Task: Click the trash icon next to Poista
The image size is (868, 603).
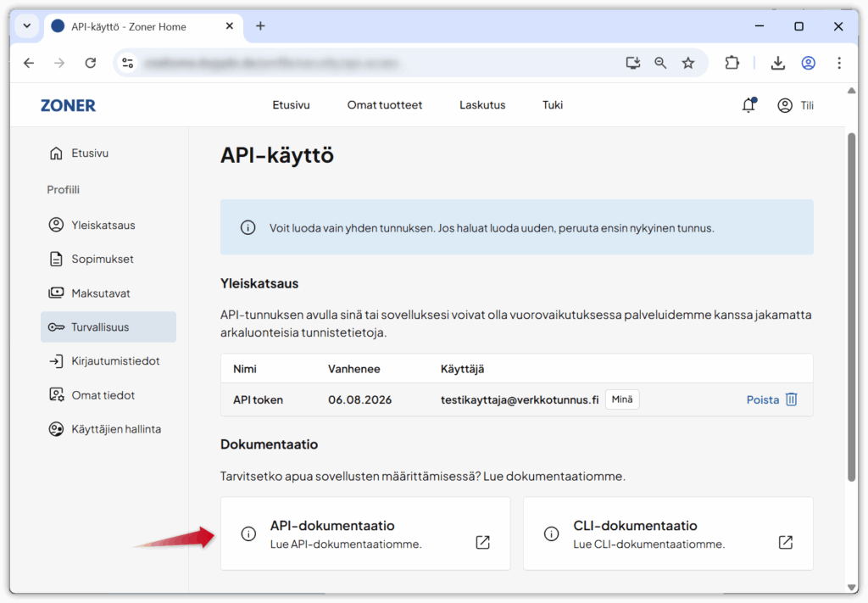Action: [791, 399]
